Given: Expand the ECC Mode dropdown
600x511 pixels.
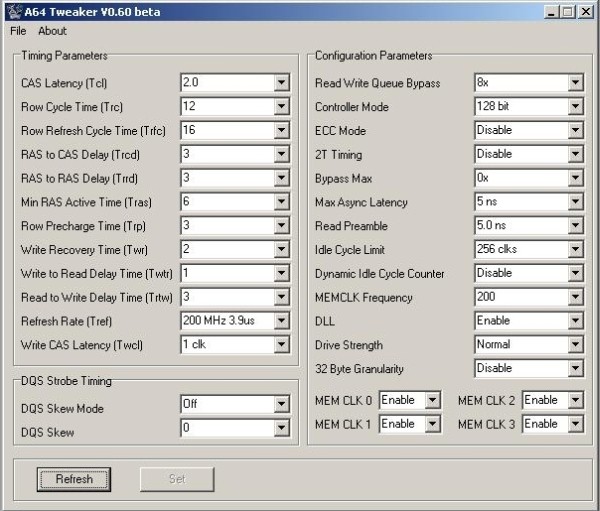Looking at the screenshot, I should tap(575, 130).
